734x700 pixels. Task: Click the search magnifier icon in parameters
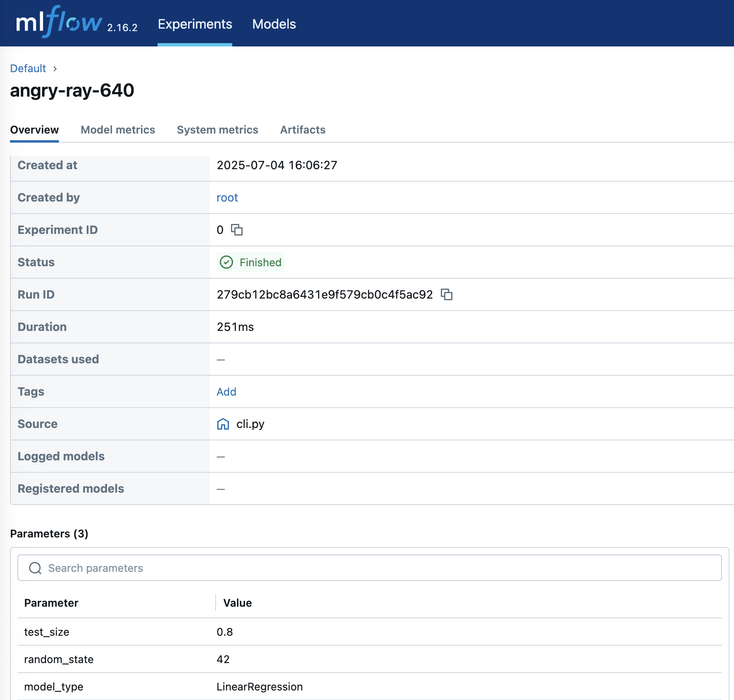(35, 568)
